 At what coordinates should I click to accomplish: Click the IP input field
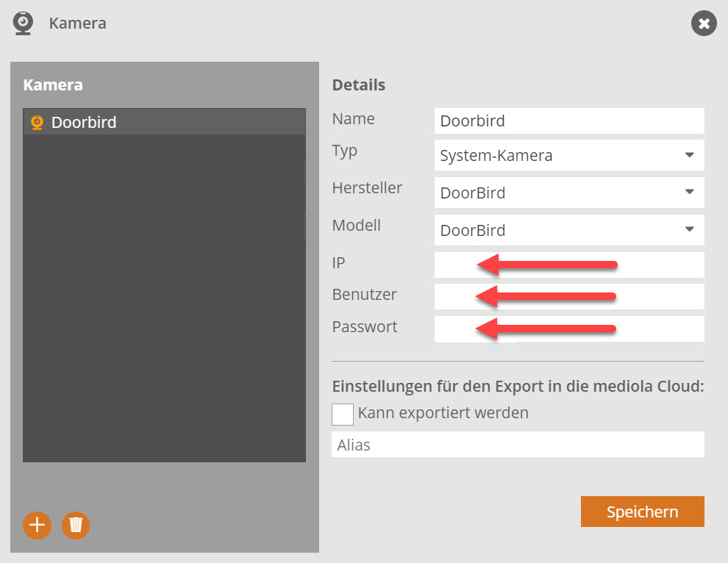[x=569, y=265]
